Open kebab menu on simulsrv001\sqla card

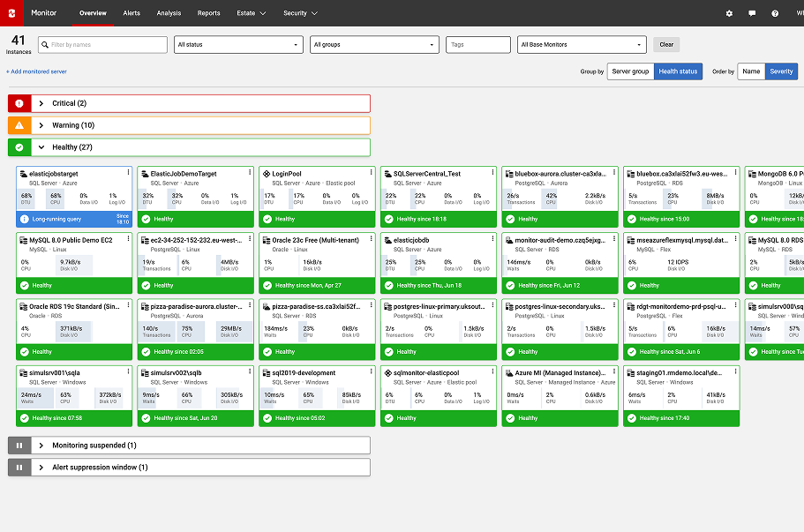click(128, 371)
